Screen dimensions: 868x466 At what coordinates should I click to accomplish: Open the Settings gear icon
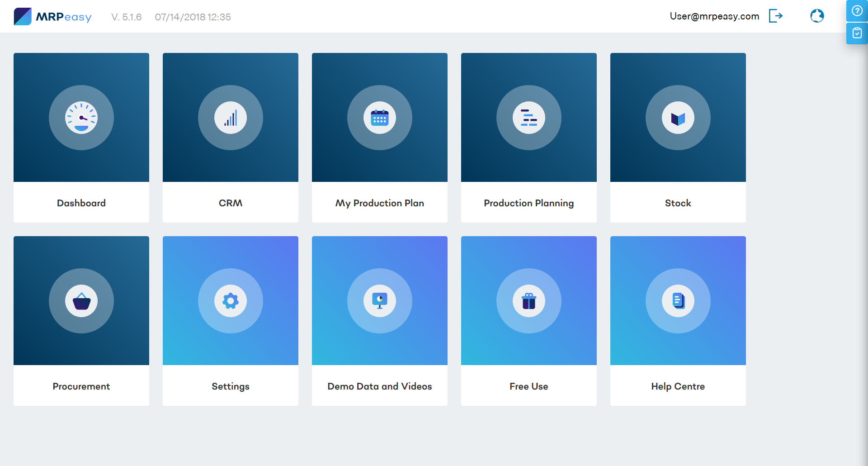(x=231, y=301)
